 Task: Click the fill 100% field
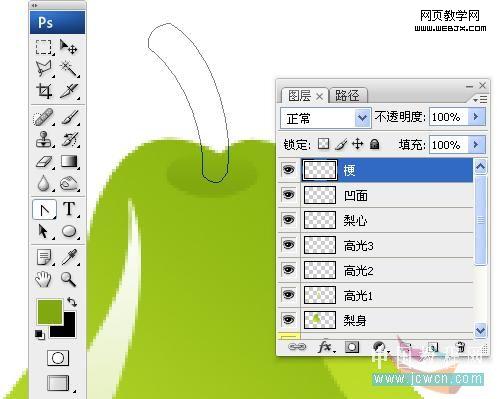tap(448, 145)
